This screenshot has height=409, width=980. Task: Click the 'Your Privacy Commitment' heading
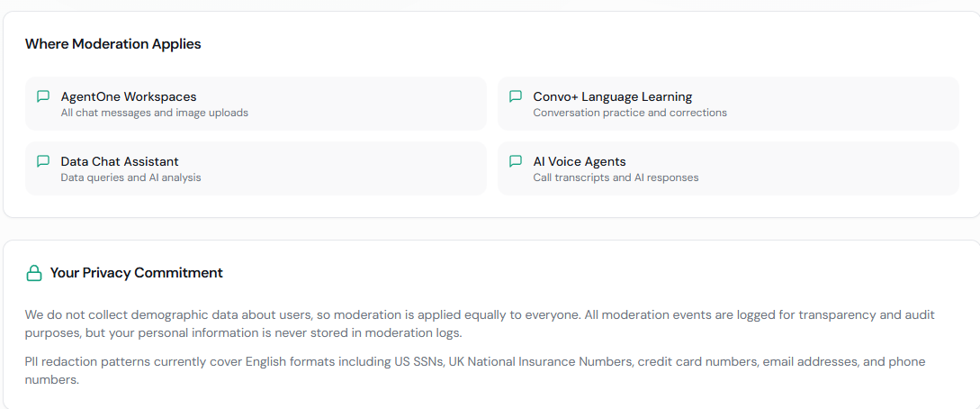tap(136, 273)
